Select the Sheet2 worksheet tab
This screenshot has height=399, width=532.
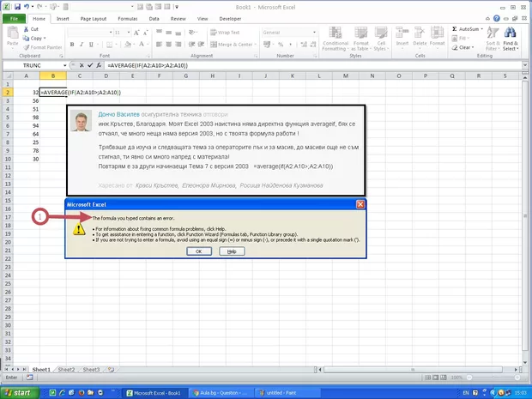[66, 369]
